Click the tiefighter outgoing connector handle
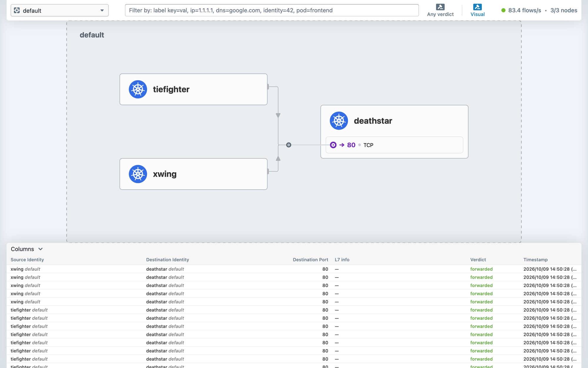The image size is (588, 368). tap(268, 87)
